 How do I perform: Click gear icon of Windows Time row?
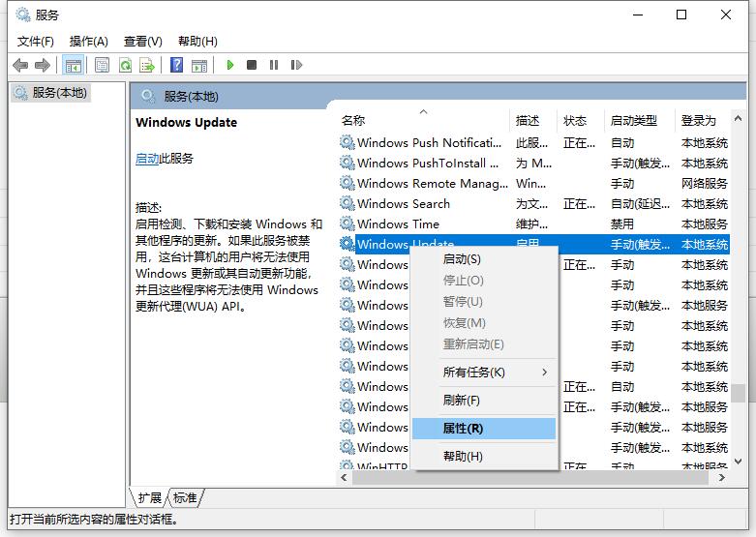[348, 224]
